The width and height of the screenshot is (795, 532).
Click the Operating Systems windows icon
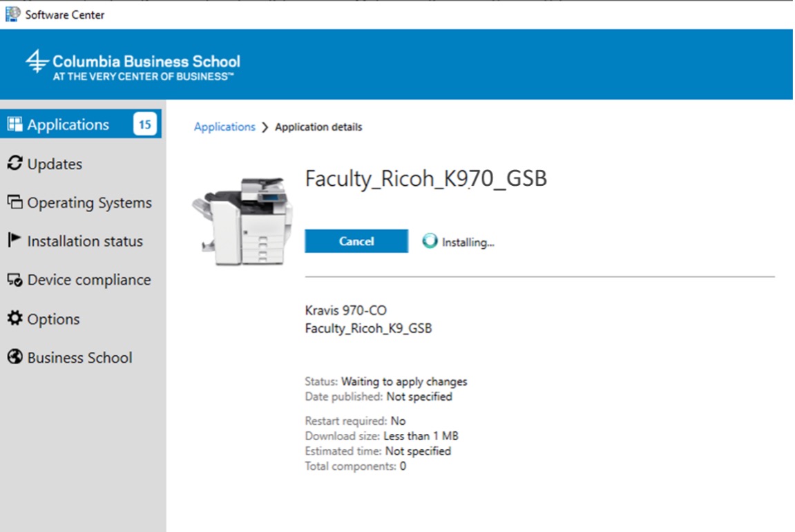click(15, 202)
